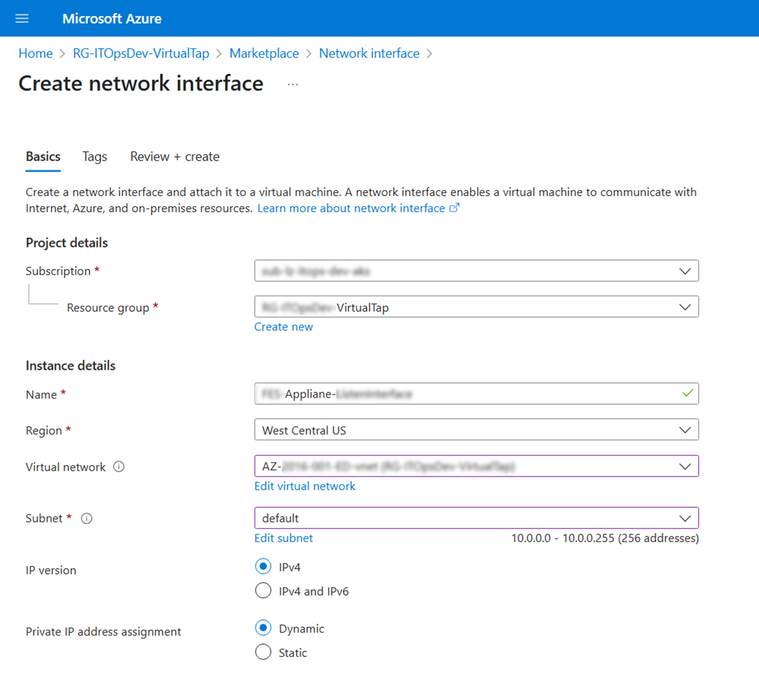Click Edit virtual network link
This screenshot has height=700, width=759.
click(x=305, y=486)
